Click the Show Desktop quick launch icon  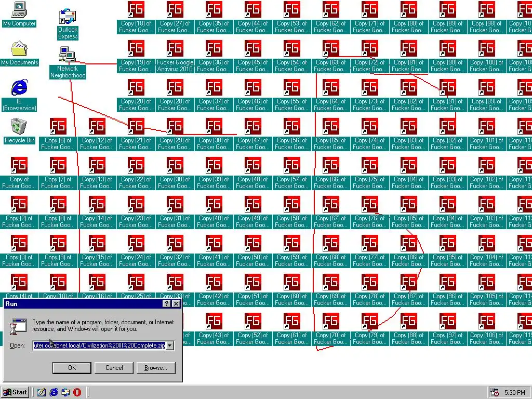pos(42,392)
